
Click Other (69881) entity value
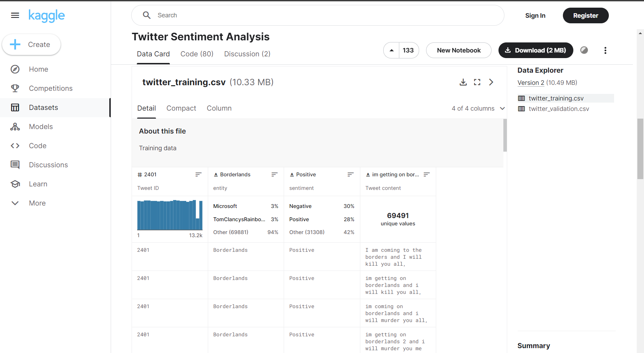(230, 232)
